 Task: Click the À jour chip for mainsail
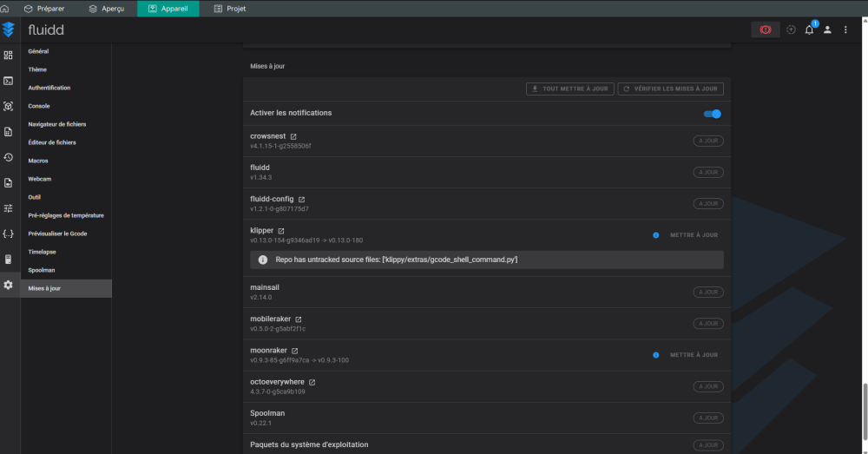pos(708,293)
